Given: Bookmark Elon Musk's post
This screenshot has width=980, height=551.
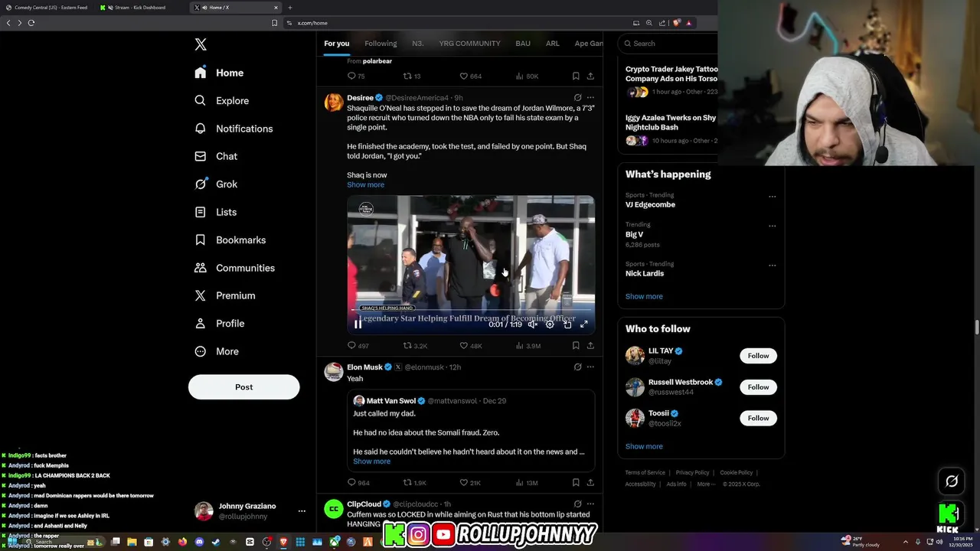Looking at the screenshot, I should (x=576, y=483).
